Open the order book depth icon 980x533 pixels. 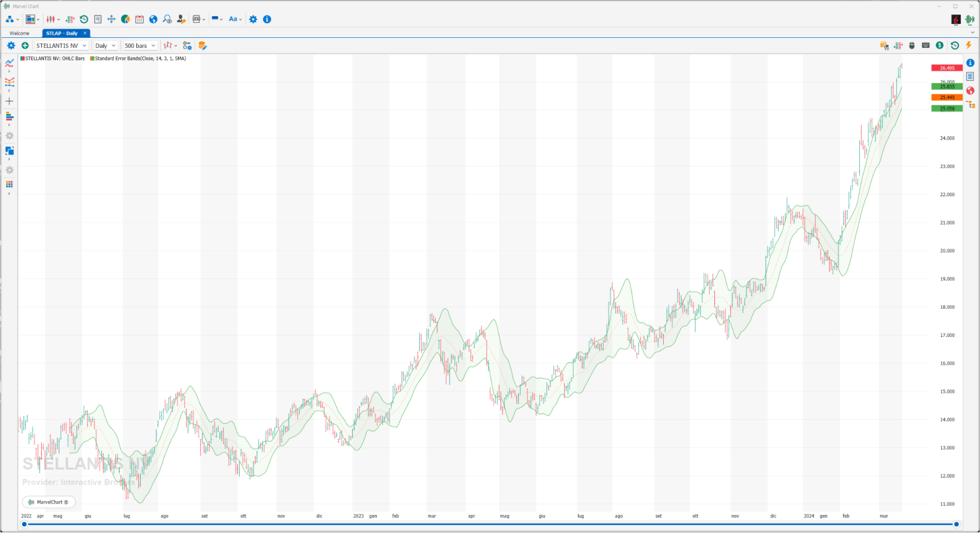(x=70, y=19)
